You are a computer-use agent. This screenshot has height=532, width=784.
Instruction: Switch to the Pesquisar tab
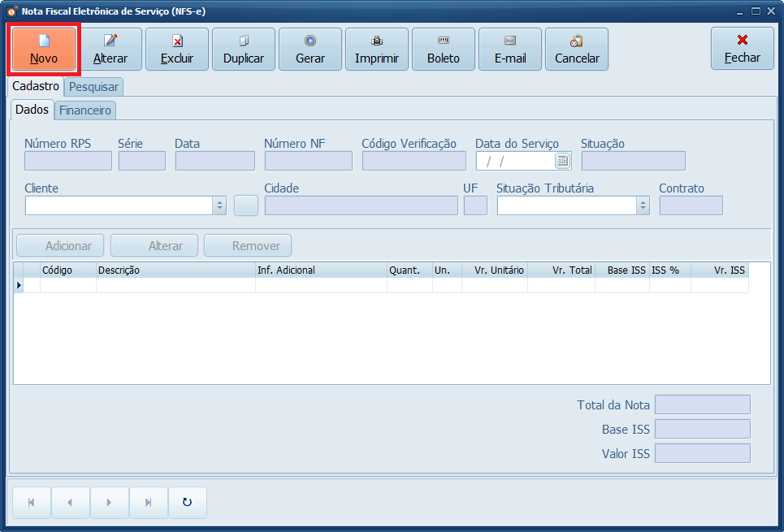point(93,87)
